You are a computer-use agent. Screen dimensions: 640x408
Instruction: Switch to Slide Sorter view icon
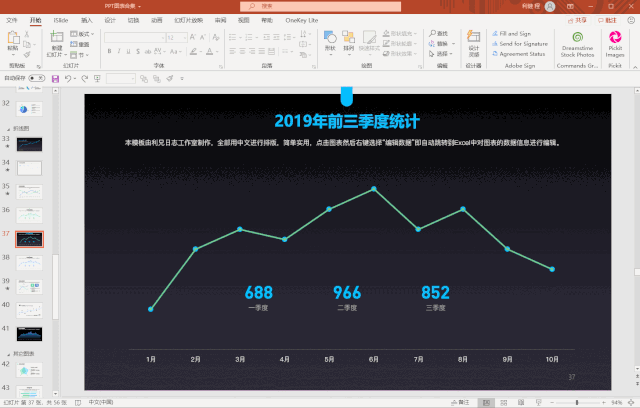pyautogui.click(x=504, y=403)
